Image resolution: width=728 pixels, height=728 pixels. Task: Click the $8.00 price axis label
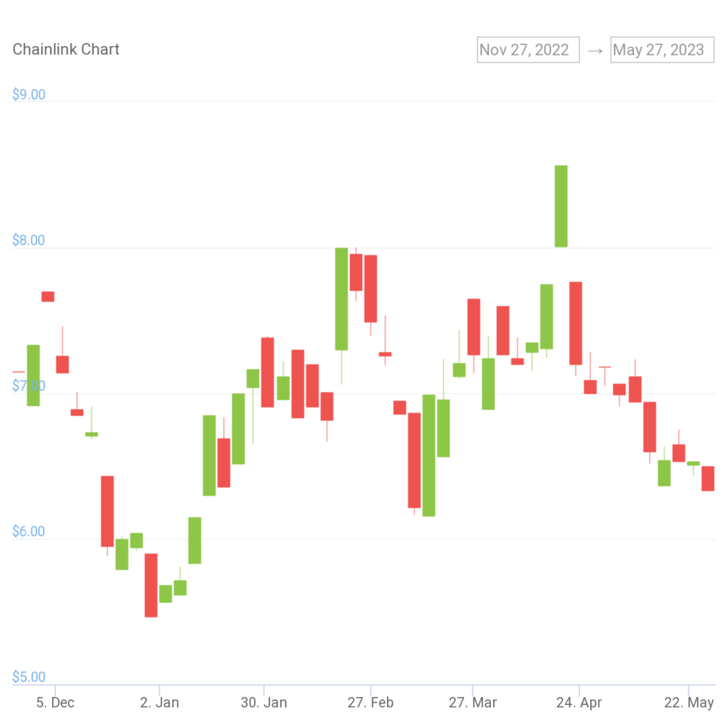click(x=29, y=241)
